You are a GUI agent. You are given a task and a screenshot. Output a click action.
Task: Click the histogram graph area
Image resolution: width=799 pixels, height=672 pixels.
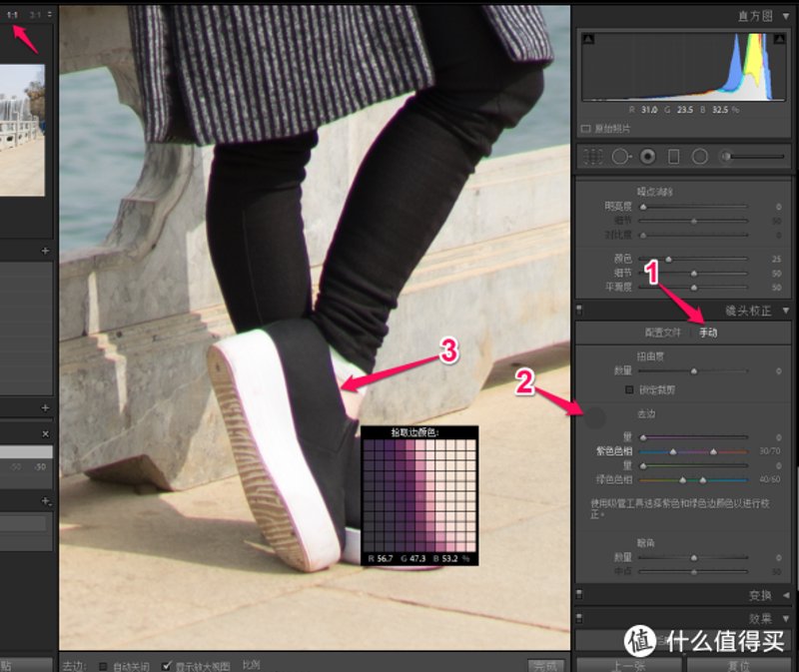click(x=683, y=66)
